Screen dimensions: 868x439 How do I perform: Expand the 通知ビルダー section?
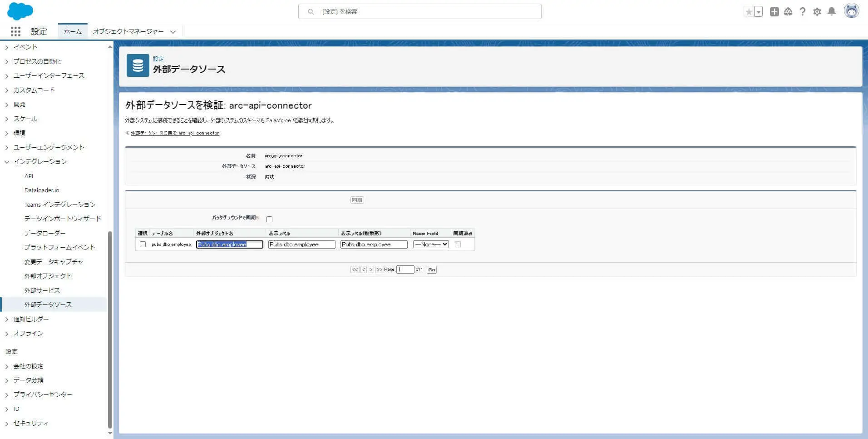(x=7, y=319)
